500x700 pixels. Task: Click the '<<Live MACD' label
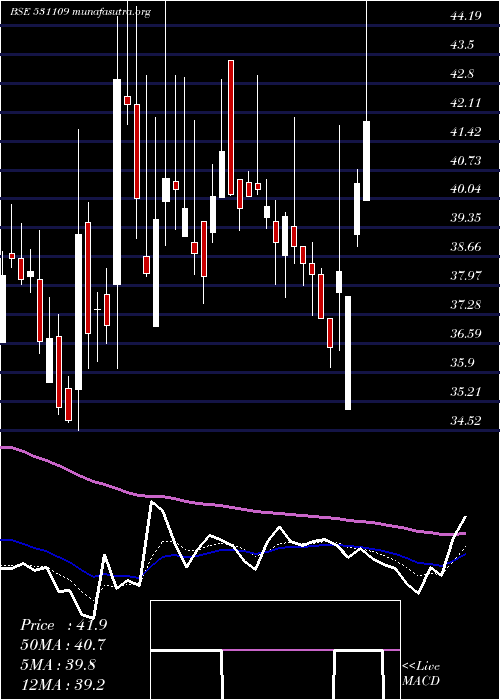(x=421, y=674)
